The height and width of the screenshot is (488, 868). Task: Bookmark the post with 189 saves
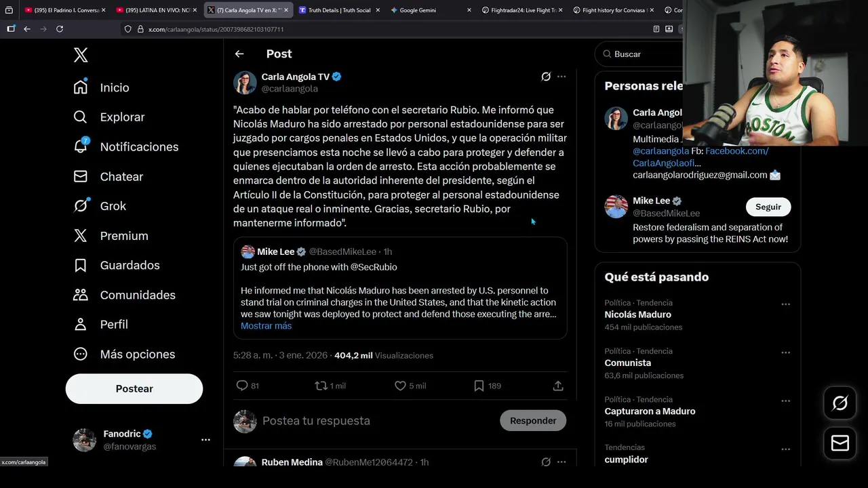click(x=479, y=386)
